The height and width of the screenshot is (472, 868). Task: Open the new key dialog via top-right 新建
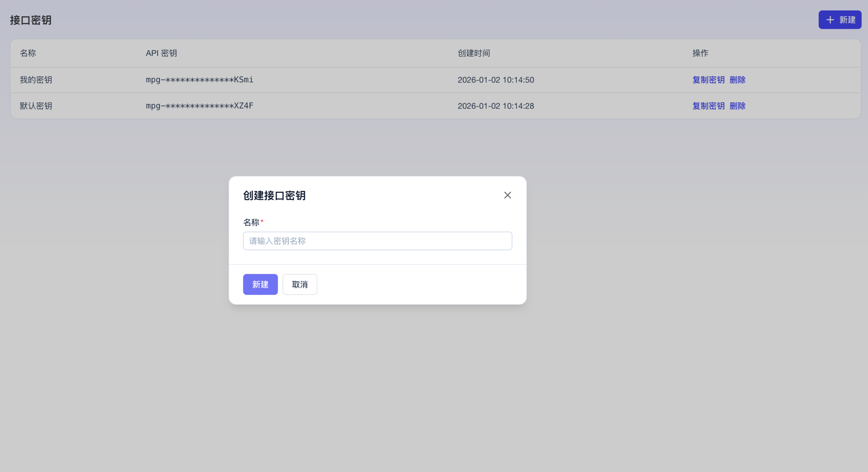[840, 20]
